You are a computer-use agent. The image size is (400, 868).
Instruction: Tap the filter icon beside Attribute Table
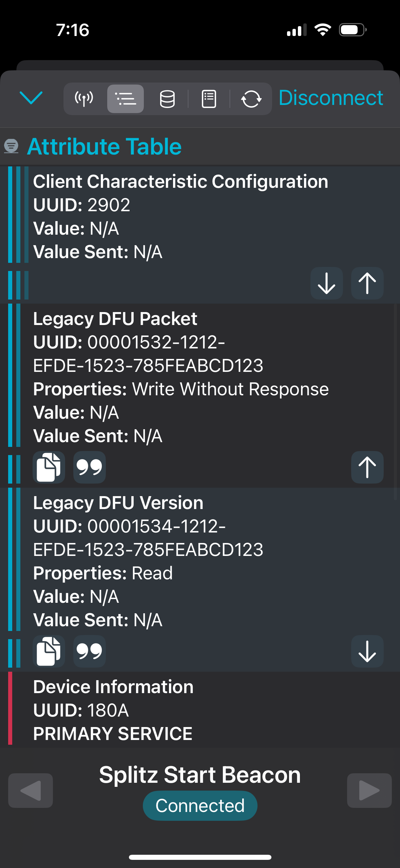point(11,146)
